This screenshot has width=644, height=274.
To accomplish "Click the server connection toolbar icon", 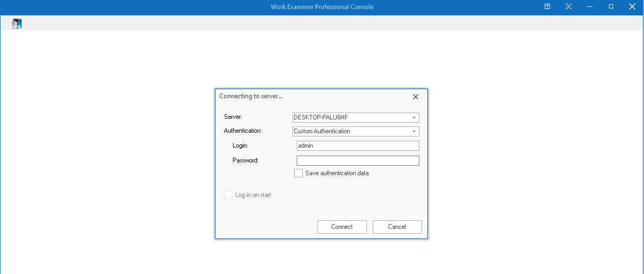I will coord(17,23).
